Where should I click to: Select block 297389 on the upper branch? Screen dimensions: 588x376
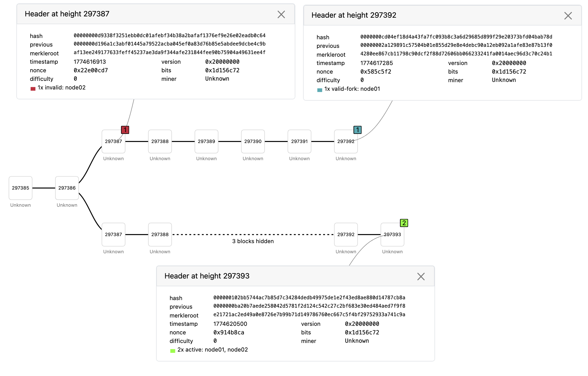(206, 141)
